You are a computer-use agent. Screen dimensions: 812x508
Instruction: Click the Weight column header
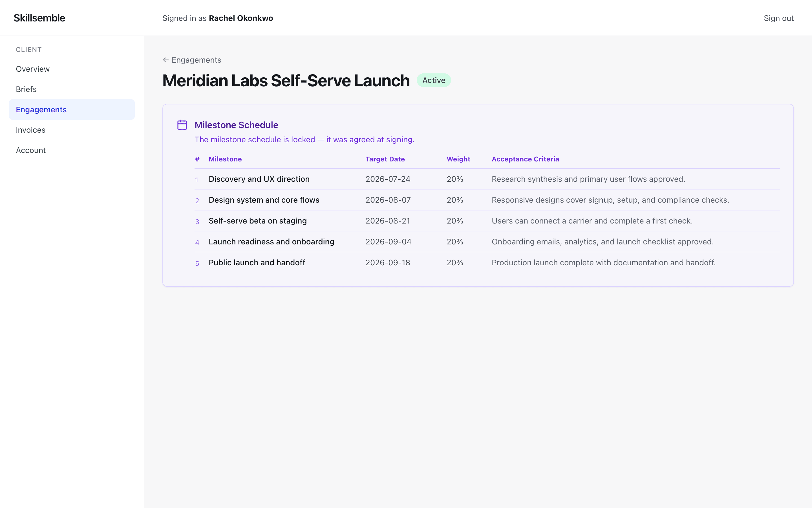point(458,159)
